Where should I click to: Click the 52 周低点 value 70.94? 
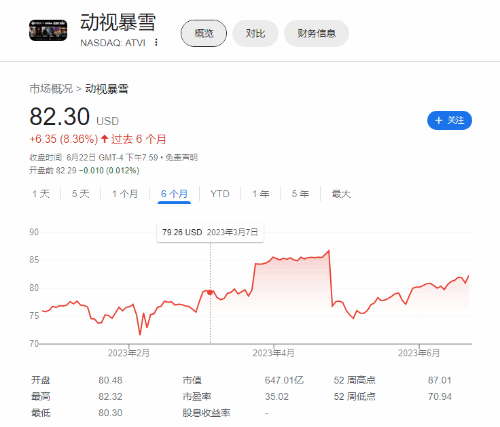(x=440, y=397)
